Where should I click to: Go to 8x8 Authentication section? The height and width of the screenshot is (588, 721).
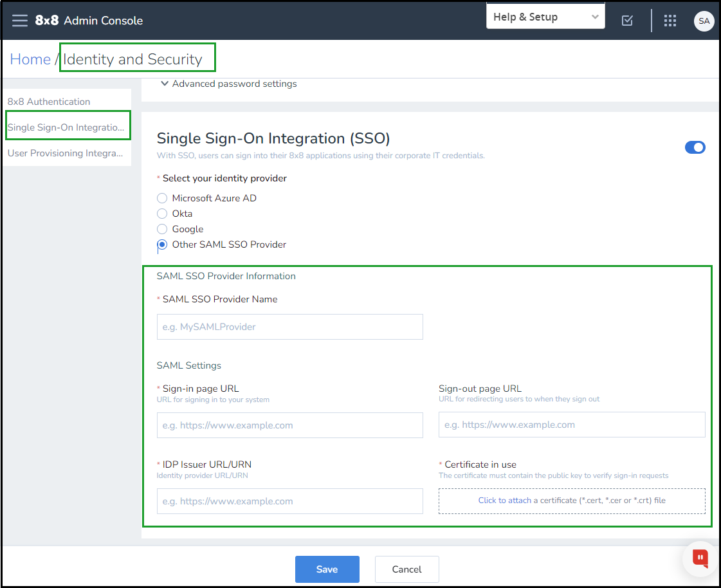click(x=49, y=102)
